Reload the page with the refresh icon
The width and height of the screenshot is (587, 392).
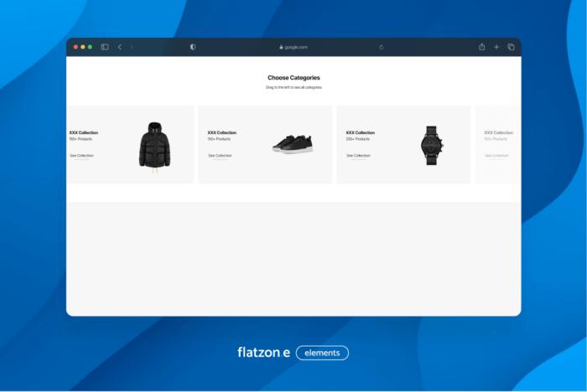click(382, 47)
